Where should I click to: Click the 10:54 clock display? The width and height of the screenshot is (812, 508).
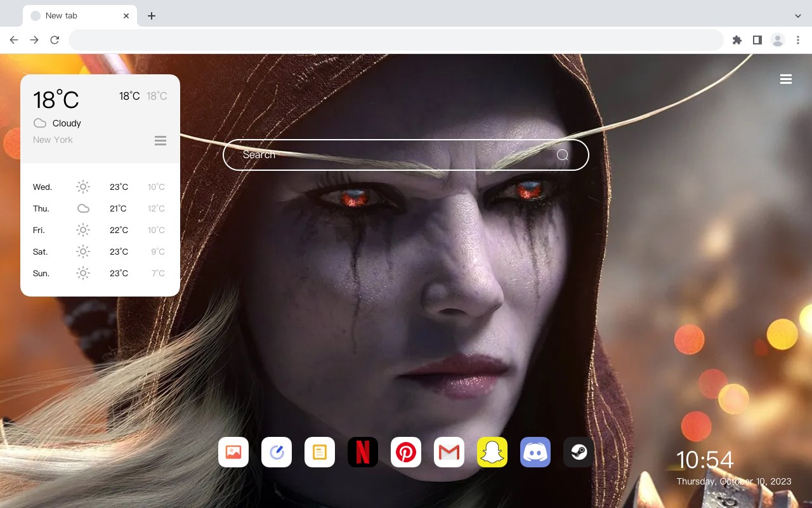click(705, 460)
